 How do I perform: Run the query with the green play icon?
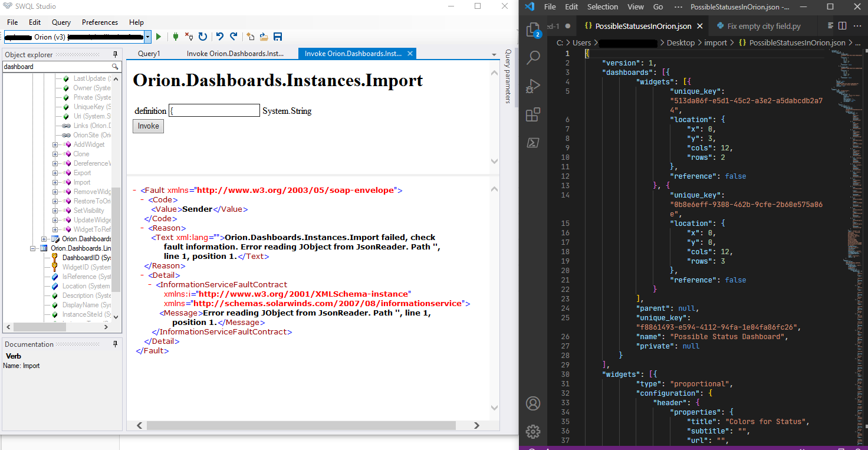pyautogui.click(x=159, y=37)
